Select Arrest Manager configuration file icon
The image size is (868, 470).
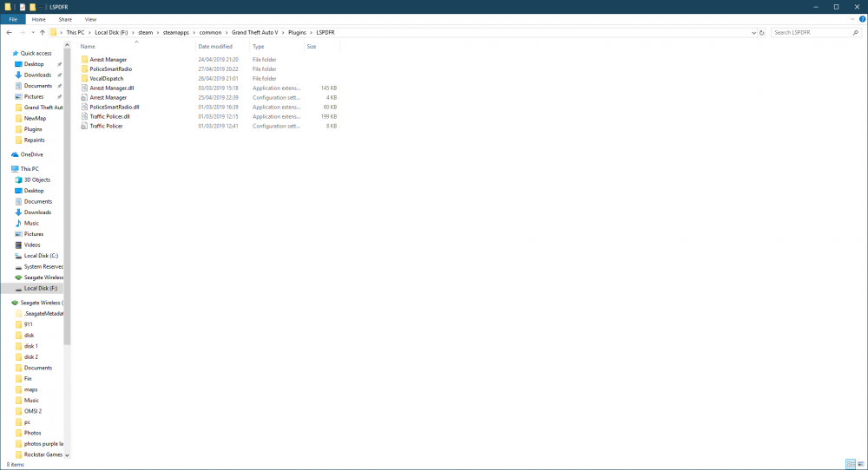(85, 97)
